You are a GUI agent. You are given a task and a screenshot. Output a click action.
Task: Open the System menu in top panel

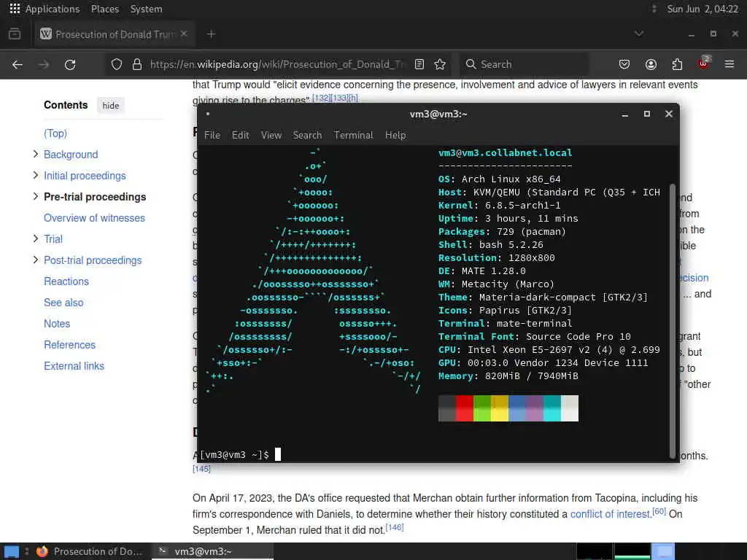click(x=146, y=9)
